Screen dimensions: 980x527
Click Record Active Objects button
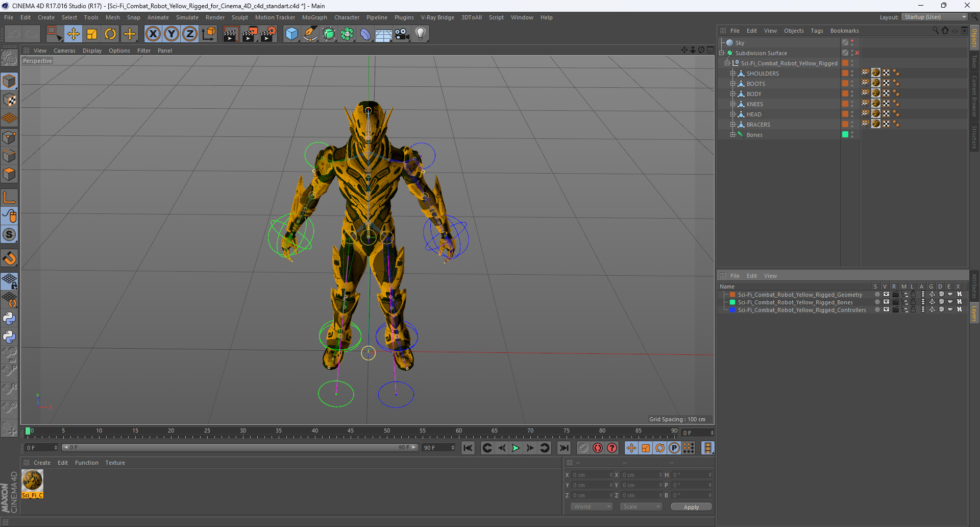[583, 448]
